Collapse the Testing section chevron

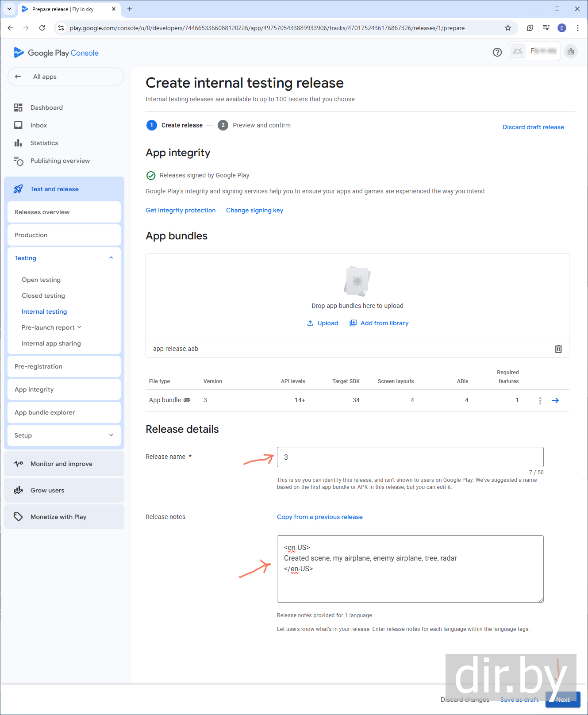[x=111, y=258]
